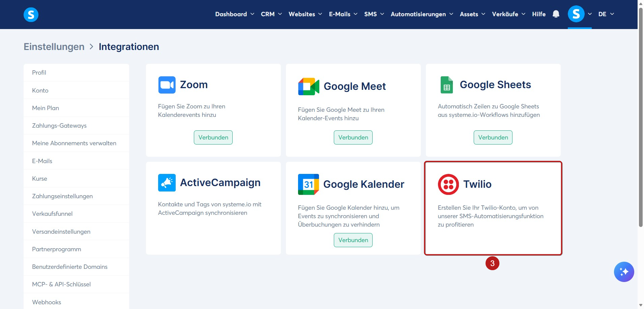644x309 pixels.
Task: Open the Automatisierungen dropdown
Action: tap(422, 14)
